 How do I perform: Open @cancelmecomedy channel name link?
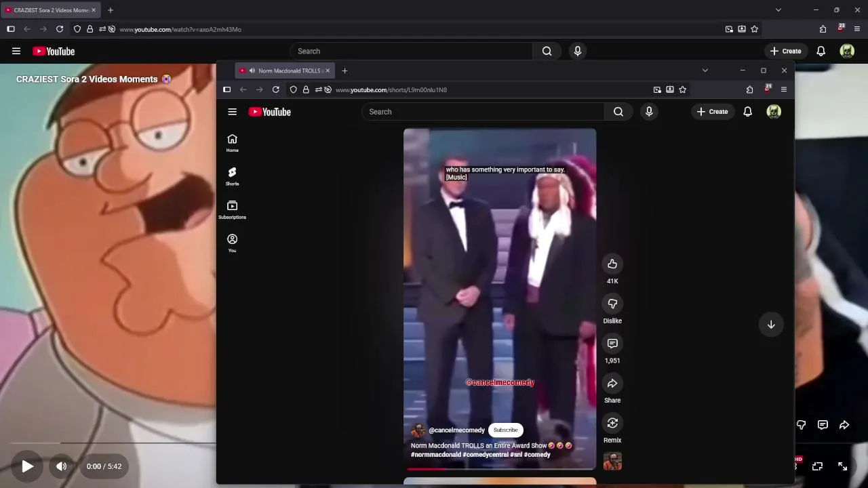[x=456, y=430]
